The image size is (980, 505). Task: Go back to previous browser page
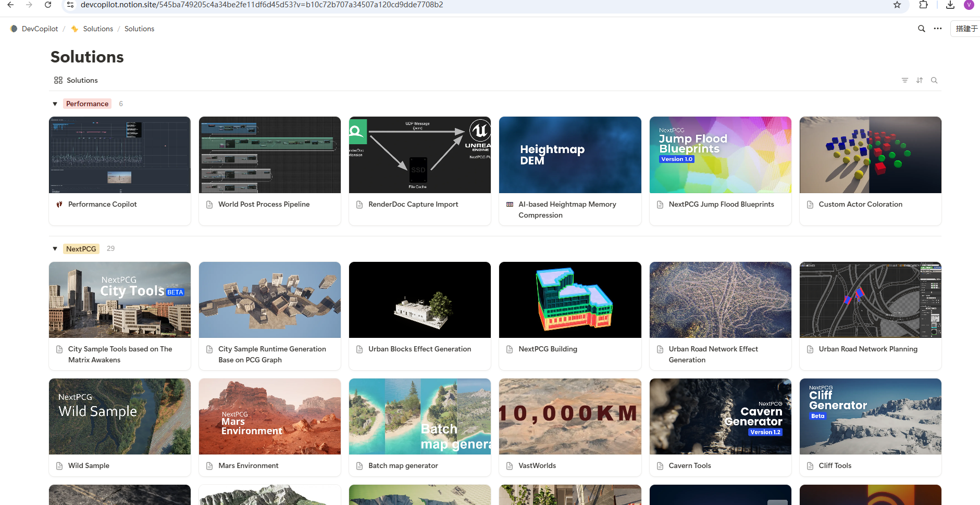(x=10, y=5)
